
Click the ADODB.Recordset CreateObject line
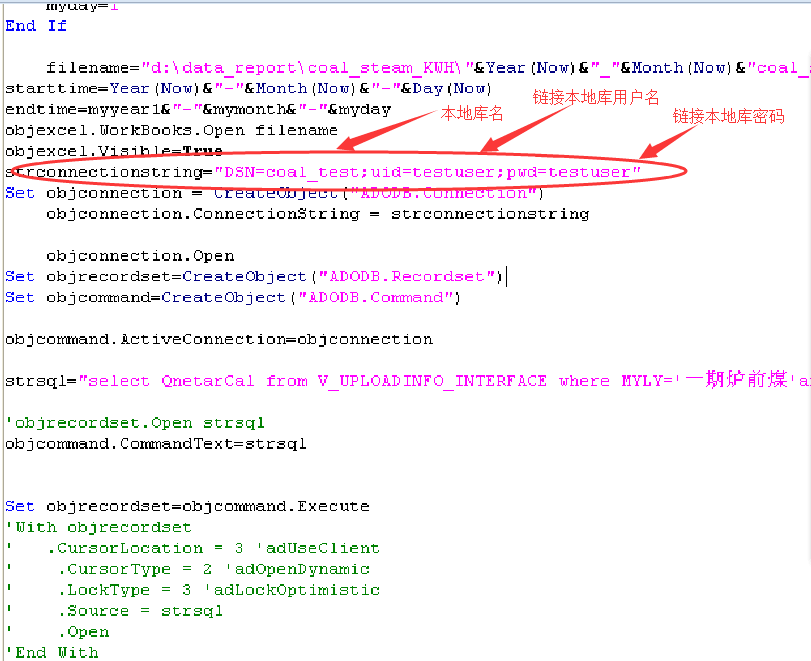point(253,276)
